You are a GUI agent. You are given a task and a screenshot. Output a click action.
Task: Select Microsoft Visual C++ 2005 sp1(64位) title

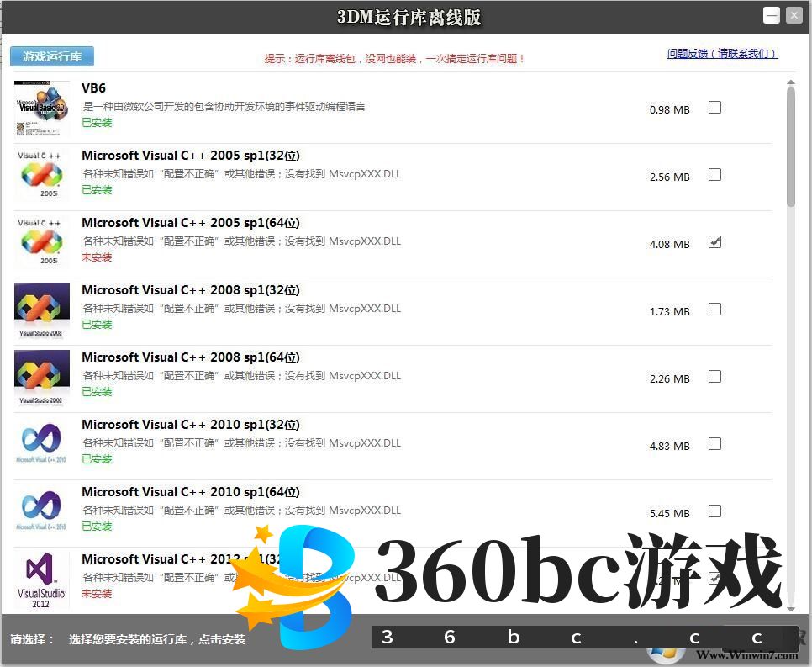tap(191, 223)
